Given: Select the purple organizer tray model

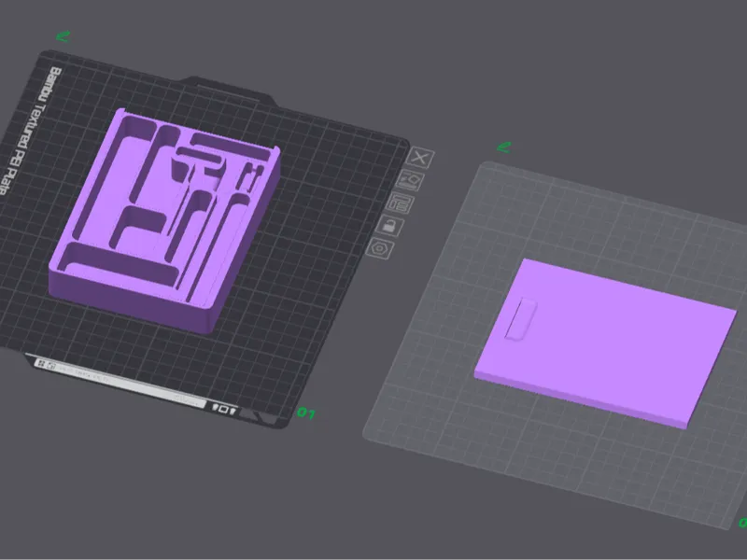Looking at the screenshot, I should click(164, 221).
